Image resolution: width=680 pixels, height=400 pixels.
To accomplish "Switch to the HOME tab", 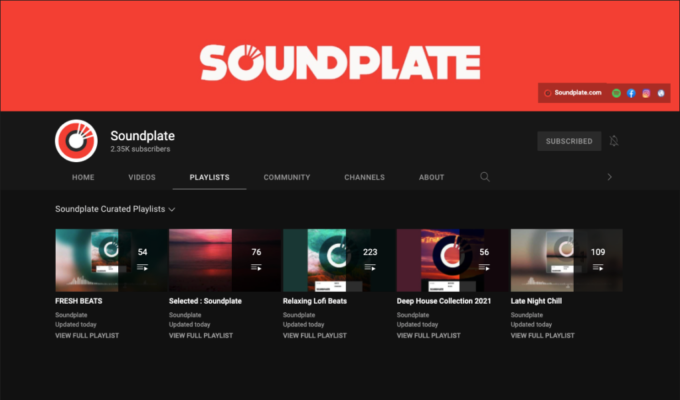I will click(x=83, y=177).
